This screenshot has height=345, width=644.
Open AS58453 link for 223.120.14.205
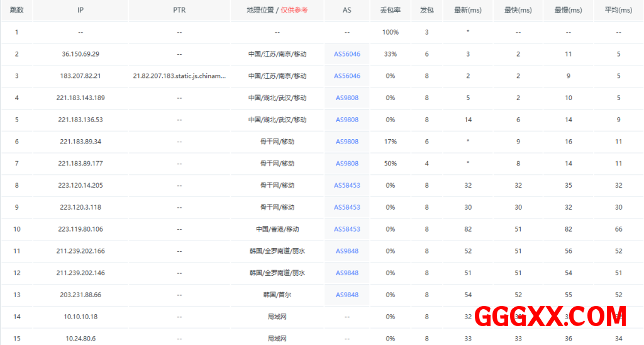point(347,186)
